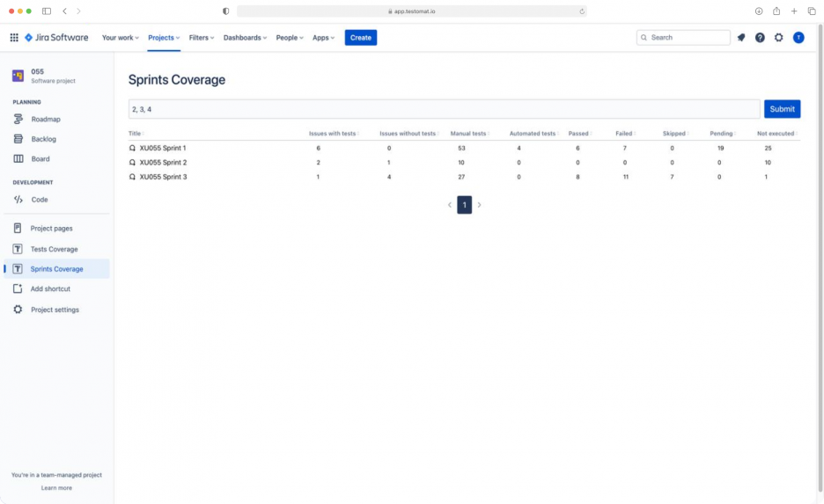Open the Tests Coverage page
Image resolution: width=824 pixels, height=504 pixels.
tap(54, 249)
